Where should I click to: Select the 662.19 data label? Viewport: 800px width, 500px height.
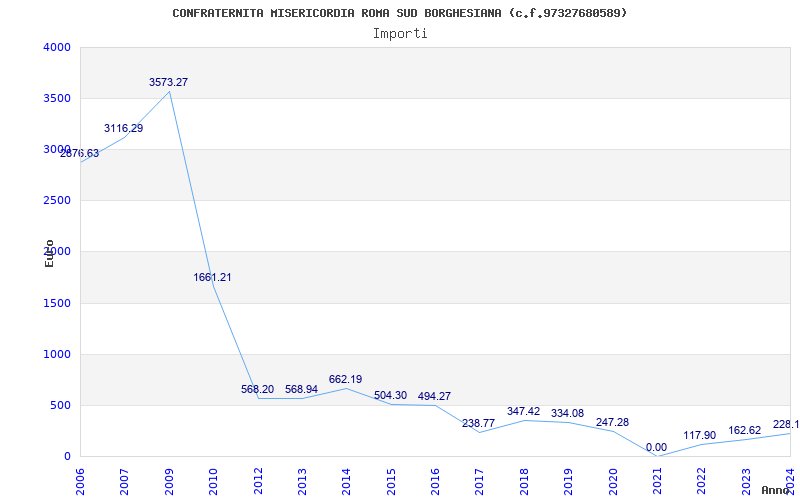(345, 380)
